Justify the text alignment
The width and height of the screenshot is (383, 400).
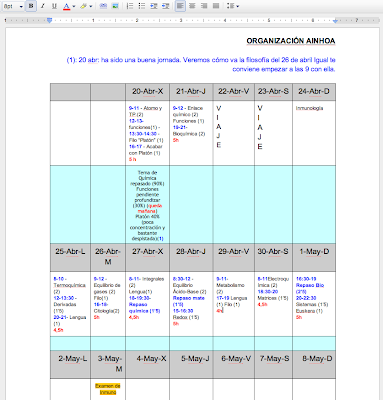click(216, 6)
